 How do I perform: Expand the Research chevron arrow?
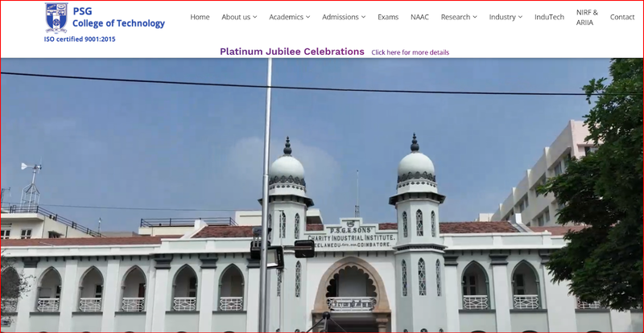tap(475, 17)
